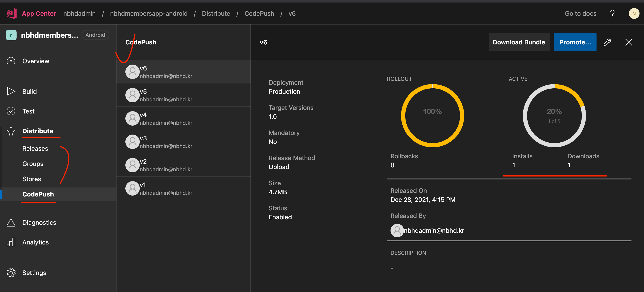Select the v2 release row
Screen dimensions: 644x292
click(x=183, y=165)
